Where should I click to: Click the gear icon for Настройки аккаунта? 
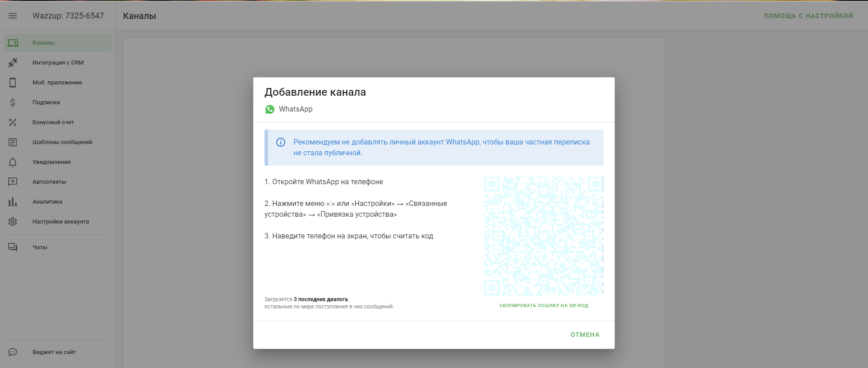point(13,222)
